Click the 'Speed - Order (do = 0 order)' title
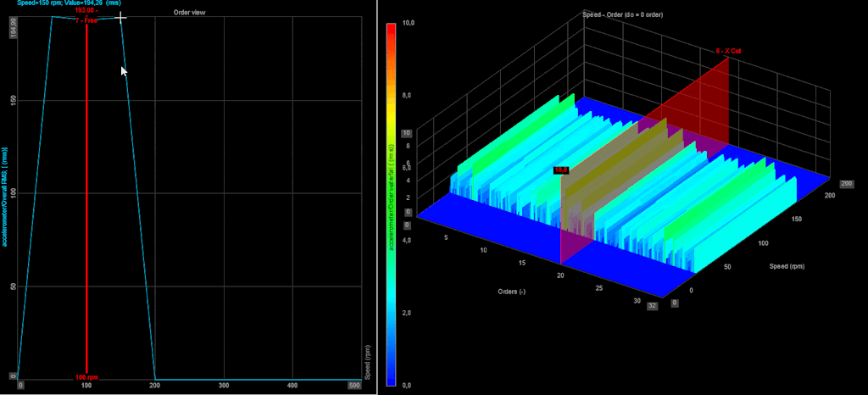Viewport: 868px width, 395px height. point(623,15)
